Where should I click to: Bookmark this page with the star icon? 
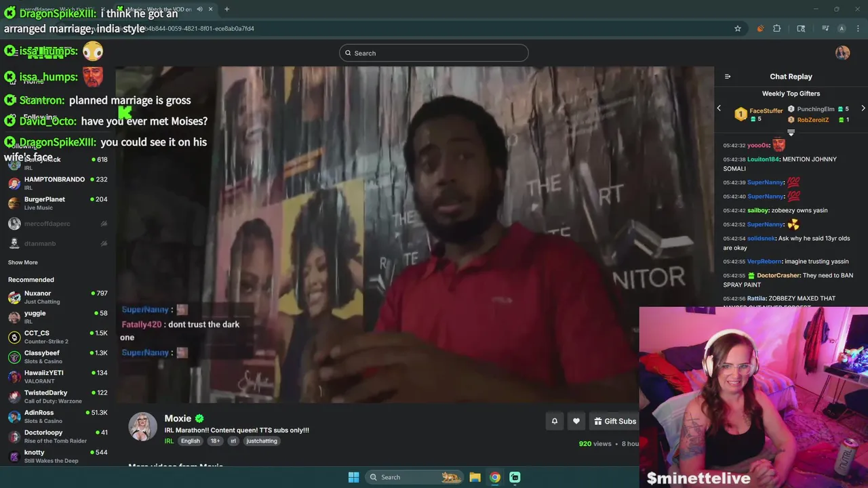click(x=738, y=28)
